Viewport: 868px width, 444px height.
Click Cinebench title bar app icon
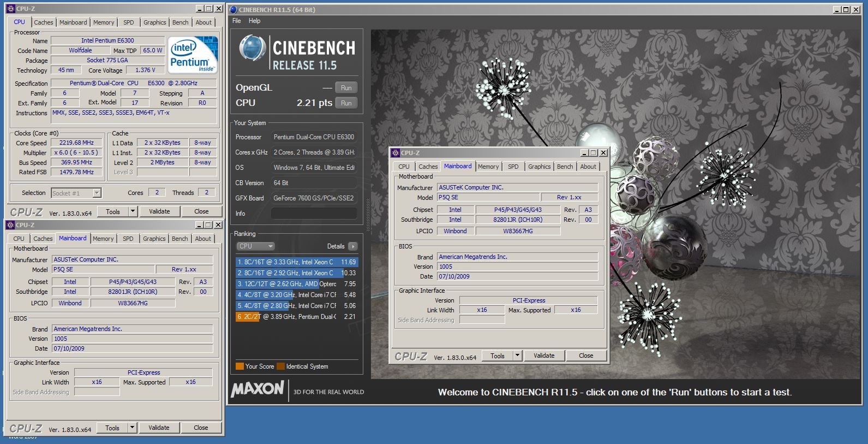233,9
